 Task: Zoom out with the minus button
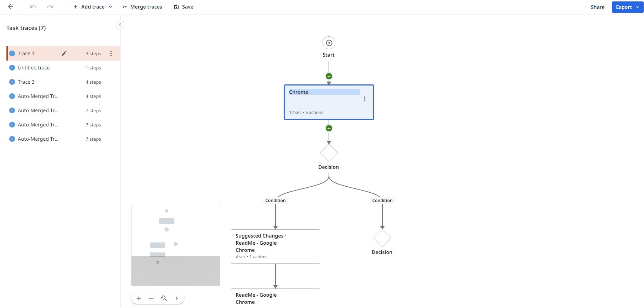(x=151, y=298)
